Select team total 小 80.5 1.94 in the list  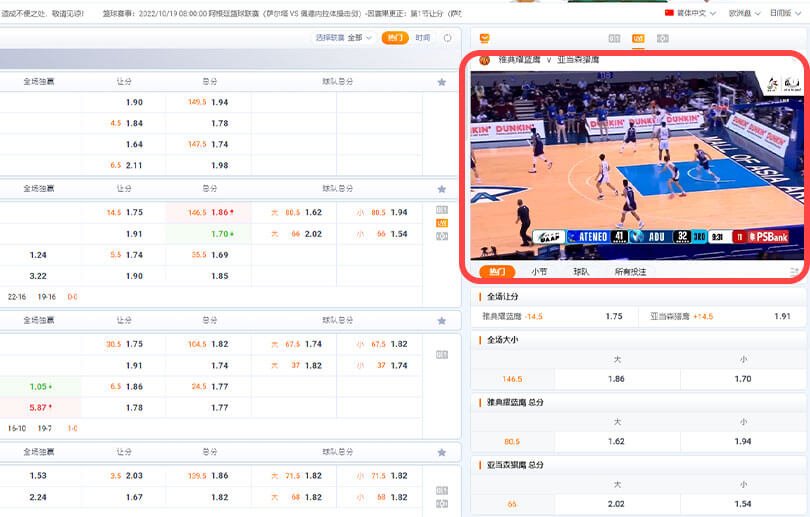[380, 212]
